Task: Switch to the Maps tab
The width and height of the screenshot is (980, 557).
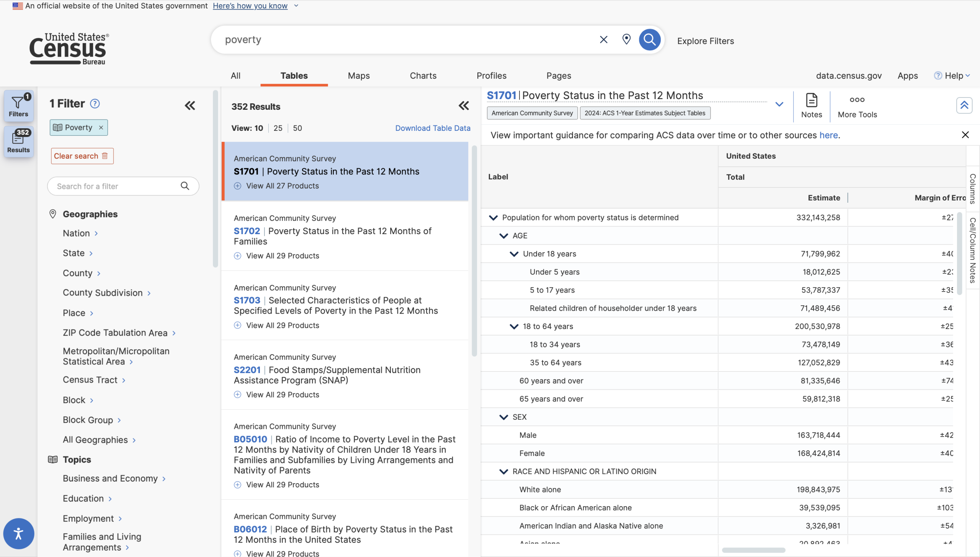Action: coord(358,76)
